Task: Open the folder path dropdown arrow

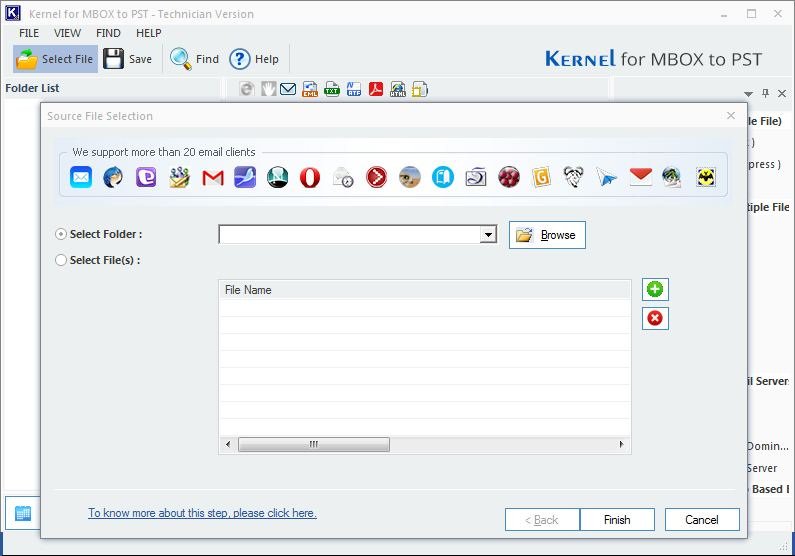Action: pos(488,235)
